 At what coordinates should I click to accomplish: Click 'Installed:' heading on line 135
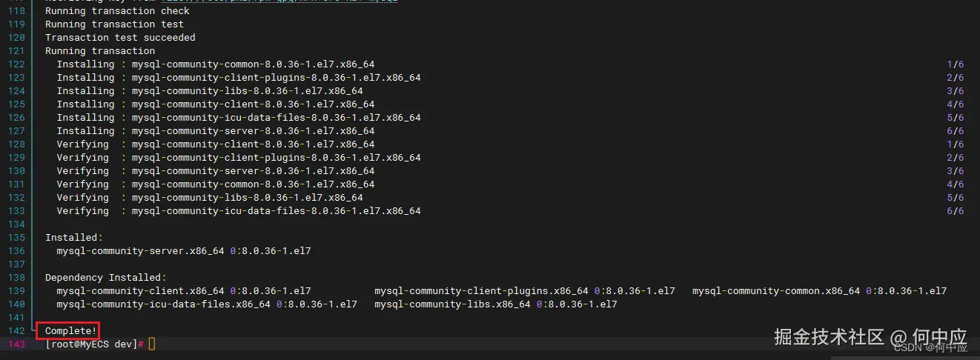click(71, 237)
